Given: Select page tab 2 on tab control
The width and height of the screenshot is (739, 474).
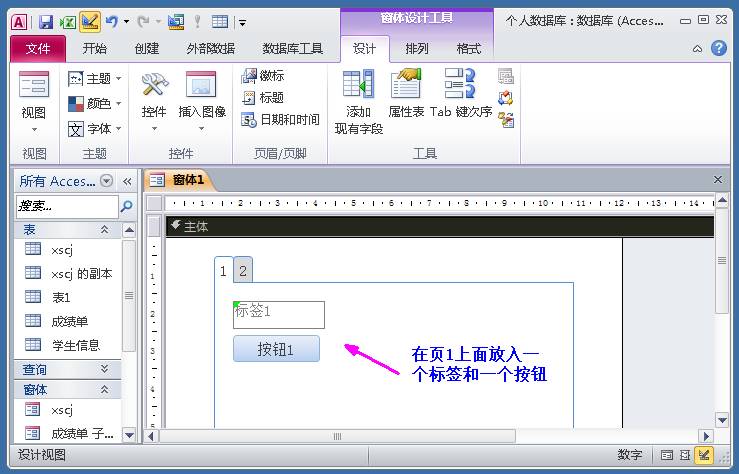Looking at the screenshot, I should [243, 270].
